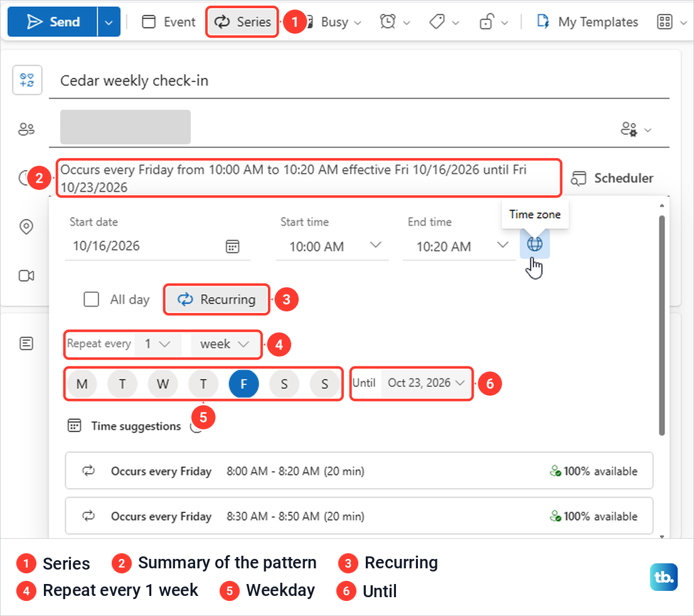This screenshot has width=694, height=616.
Task: Open the Until Oct 23, 2026 dropdown
Action: pyautogui.click(x=426, y=383)
